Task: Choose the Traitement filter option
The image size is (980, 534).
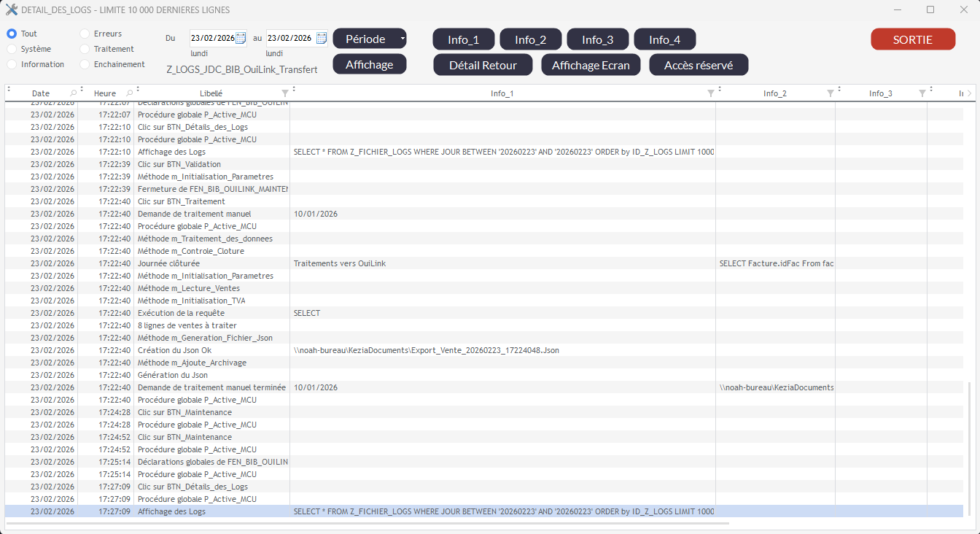Action: click(x=85, y=49)
